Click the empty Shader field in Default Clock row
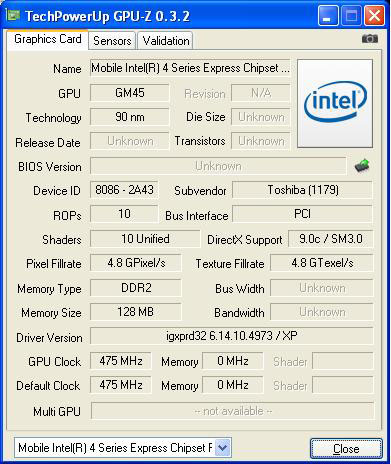The width and height of the screenshot is (391, 464). [343, 385]
